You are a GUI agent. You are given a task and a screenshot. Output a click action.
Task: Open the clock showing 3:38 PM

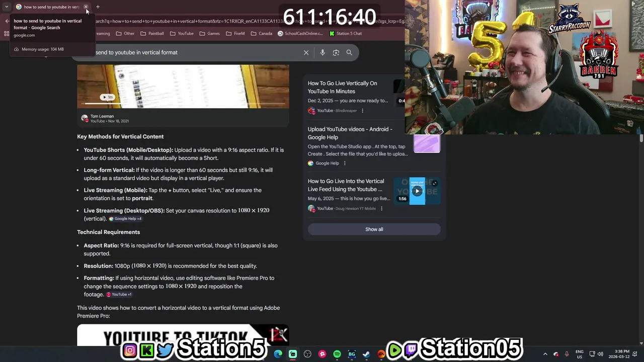pos(619,354)
